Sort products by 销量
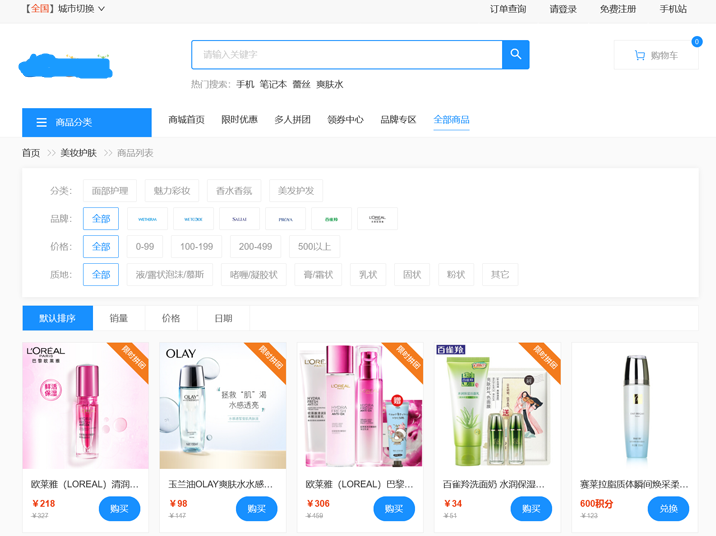Viewport: 716px width, 536px height. pos(119,318)
